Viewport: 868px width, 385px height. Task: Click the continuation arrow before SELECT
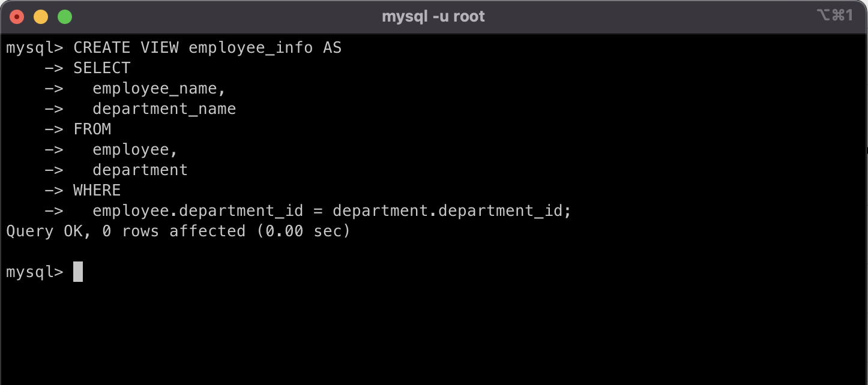[x=54, y=68]
